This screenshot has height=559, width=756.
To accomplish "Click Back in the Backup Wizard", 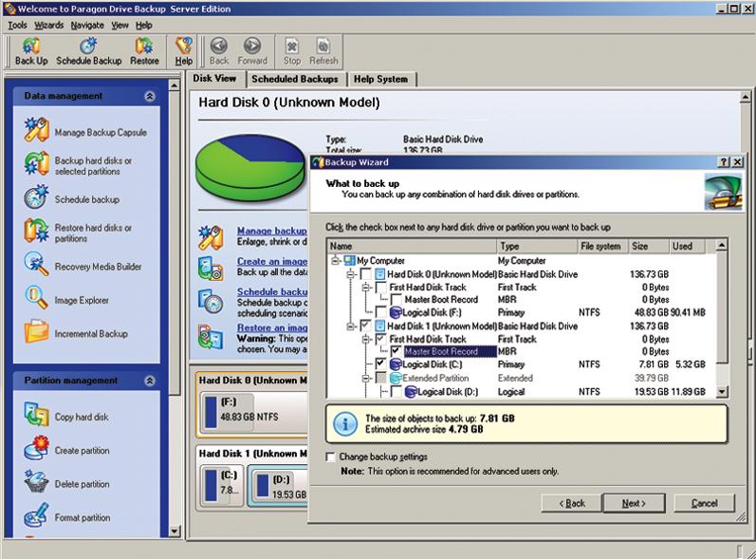I will pyautogui.click(x=572, y=503).
